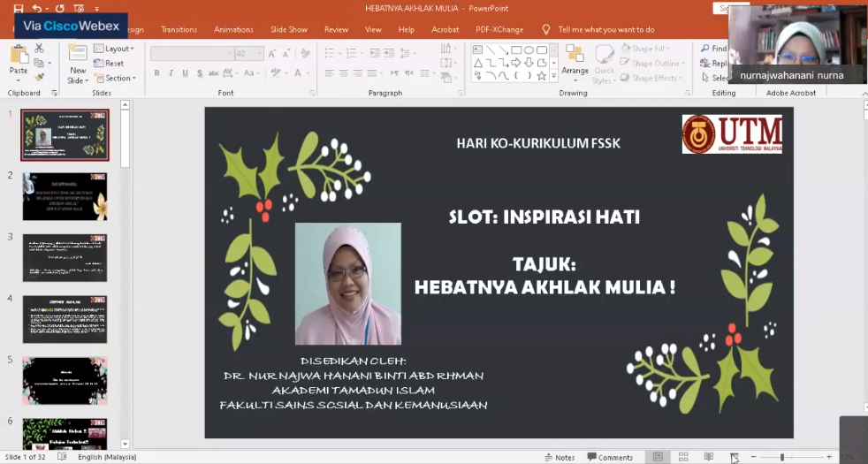Click the zoom slider in the status bar
868x464 pixels.
pyautogui.click(x=783, y=457)
